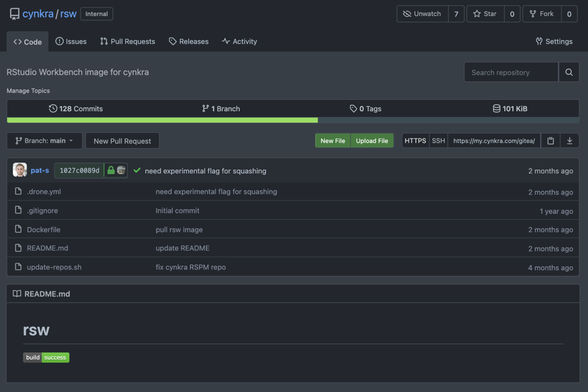The width and height of the screenshot is (588, 392).
Task: Click the green language statistics bar
Action: pos(162,120)
